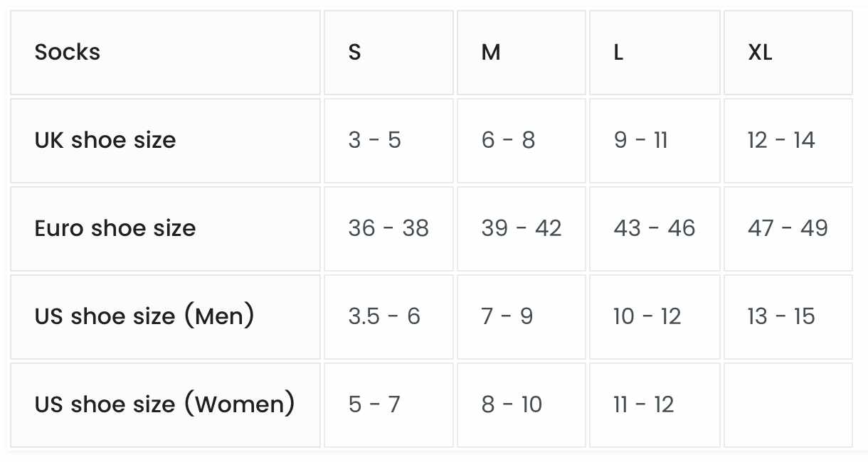Click the UK shoe size row label
The image size is (868, 462).
coord(165,141)
